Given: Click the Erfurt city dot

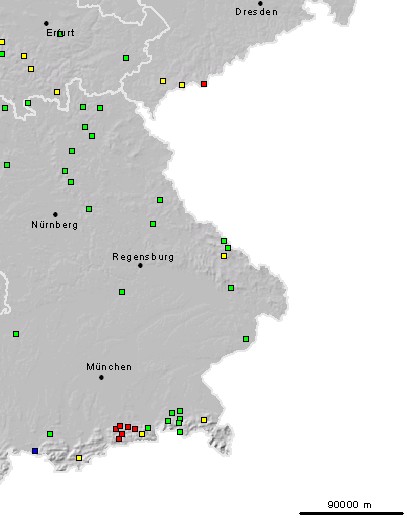Looking at the screenshot, I should click(x=46, y=23).
